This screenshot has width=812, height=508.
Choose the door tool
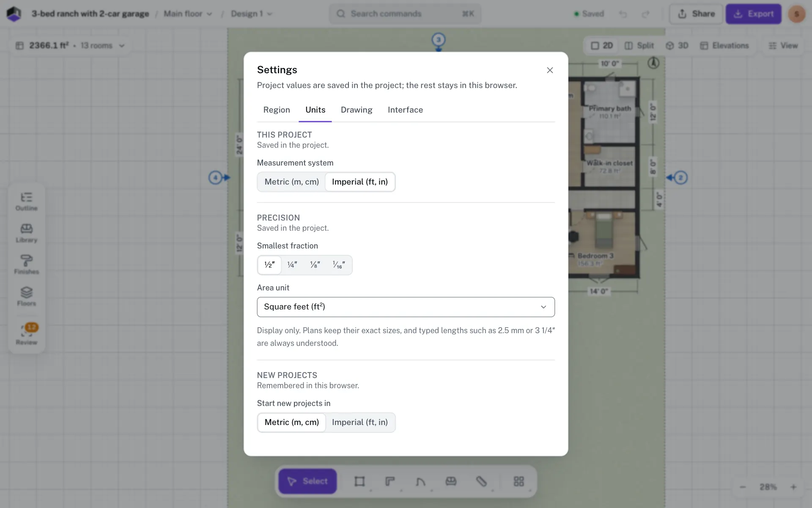420,481
